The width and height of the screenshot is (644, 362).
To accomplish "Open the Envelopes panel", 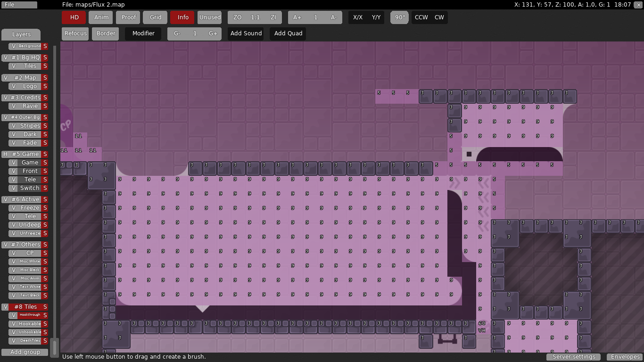I will click(625, 357).
